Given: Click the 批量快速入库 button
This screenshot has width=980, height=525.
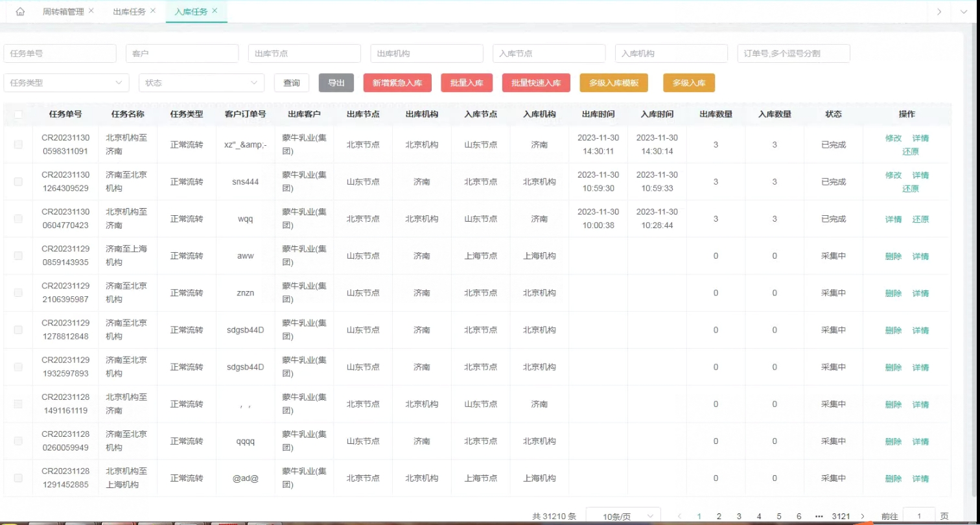Looking at the screenshot, I should pos(536,83).
